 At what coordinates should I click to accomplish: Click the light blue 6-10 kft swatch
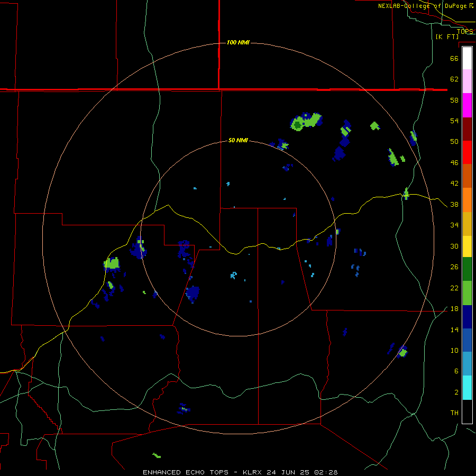[x=467, y=364]
